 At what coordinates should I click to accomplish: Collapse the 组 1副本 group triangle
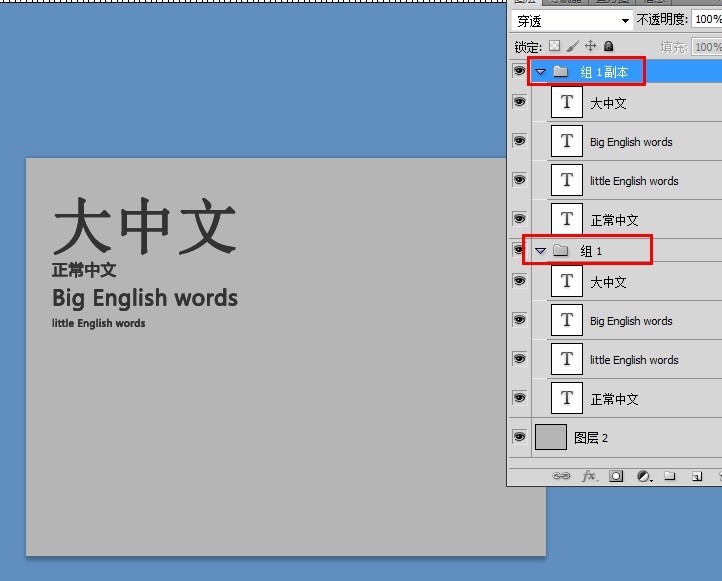click(x=541, y=72)
